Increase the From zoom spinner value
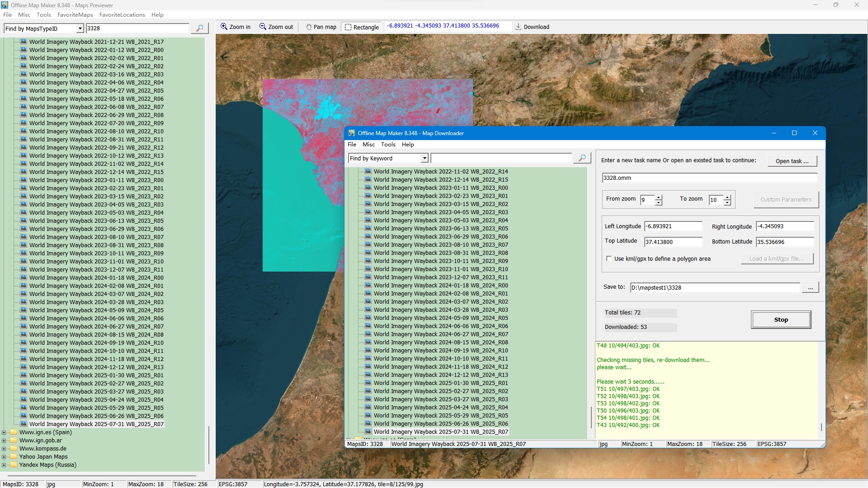This screenshot has width=868, height=488. pos(659,197)
